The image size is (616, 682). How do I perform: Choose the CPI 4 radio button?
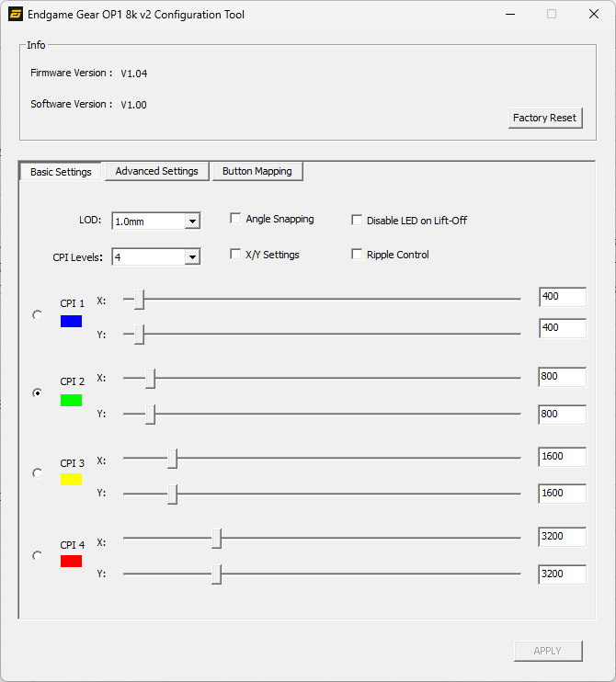pos(37,555)
